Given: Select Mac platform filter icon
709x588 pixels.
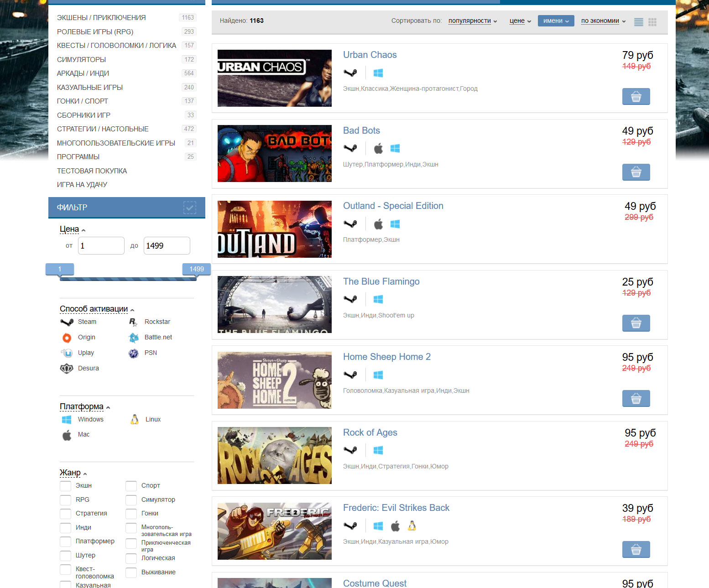Looking at the screenshot, I should tap(67, 435).
